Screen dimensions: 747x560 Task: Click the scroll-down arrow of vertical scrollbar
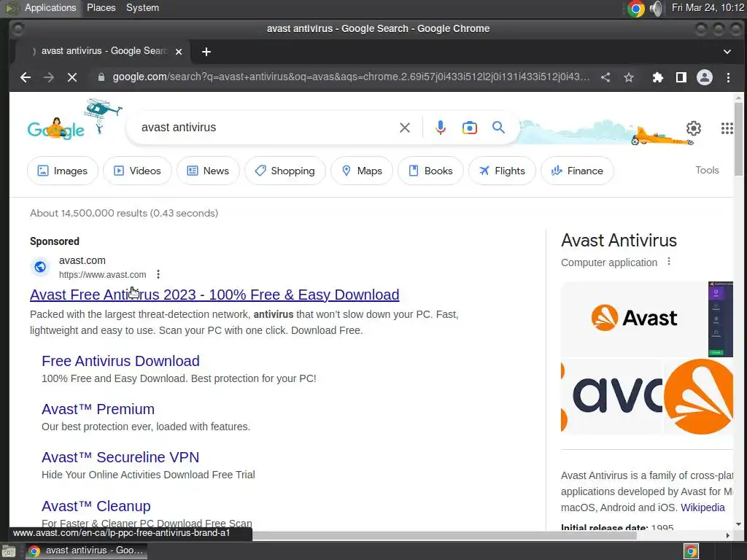[738, 525]
